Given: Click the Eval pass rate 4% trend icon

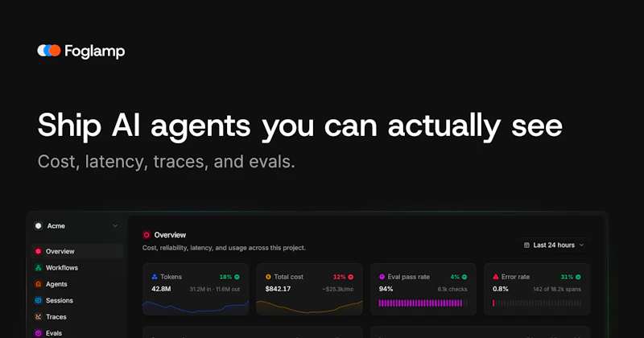Looking at the screenshot, I should 464,277.
